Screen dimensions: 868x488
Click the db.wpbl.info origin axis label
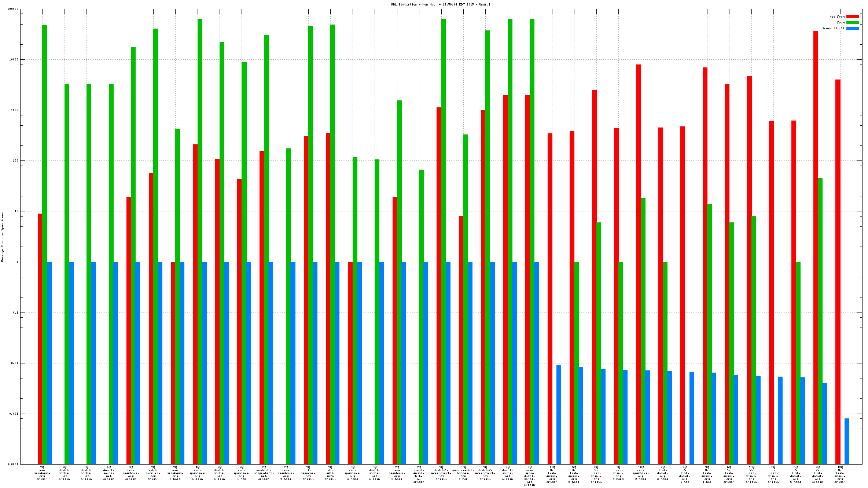(330, 473)
